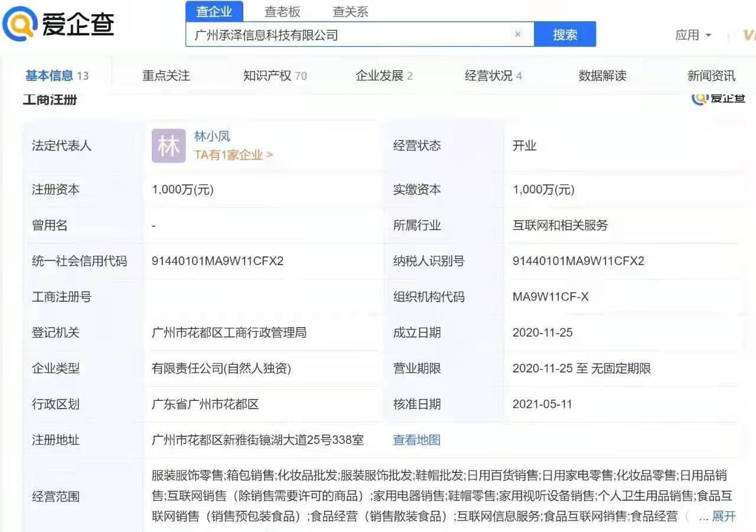Viewport: 756px width, 532px height.
Task: Click enterprise type 有限责任公司(自然人独资)
Action: click(221, 368)
